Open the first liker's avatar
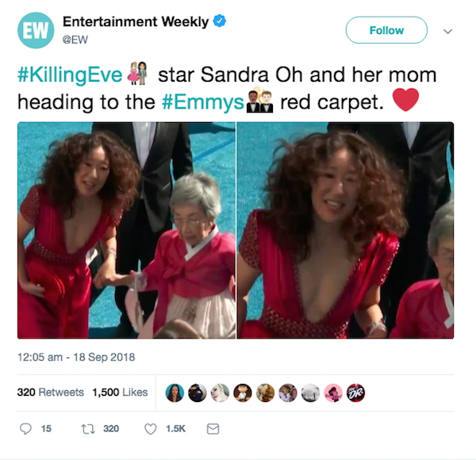Image resolution: width=476 pixels, height=460 pixels. click(x=175, y=393)
